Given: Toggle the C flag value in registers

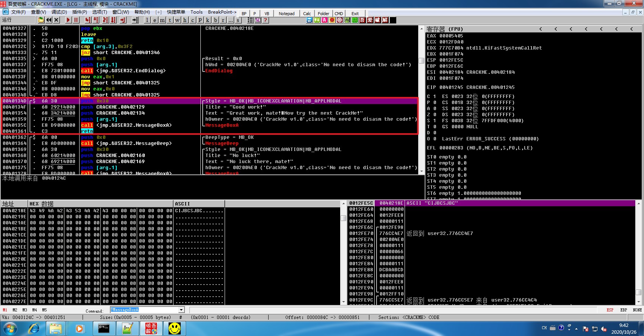Looking at the screenshot, I should click(435, 96).
